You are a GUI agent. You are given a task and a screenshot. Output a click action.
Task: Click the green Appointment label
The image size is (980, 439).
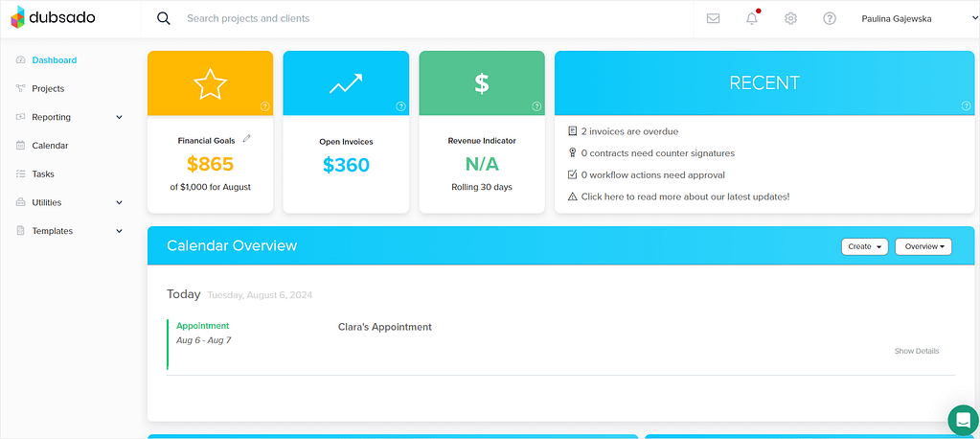pyautogui.click(x=202, y=326)
